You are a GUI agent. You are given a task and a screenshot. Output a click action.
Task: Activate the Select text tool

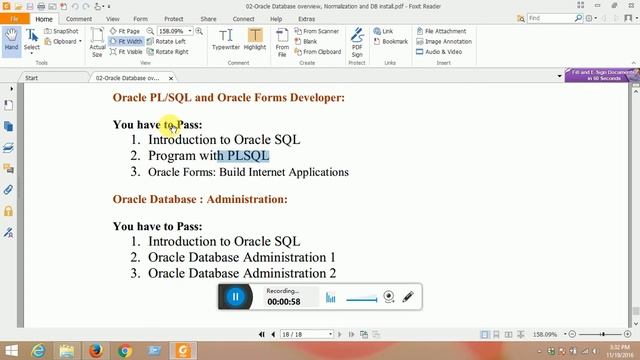(x=31, y=40)
